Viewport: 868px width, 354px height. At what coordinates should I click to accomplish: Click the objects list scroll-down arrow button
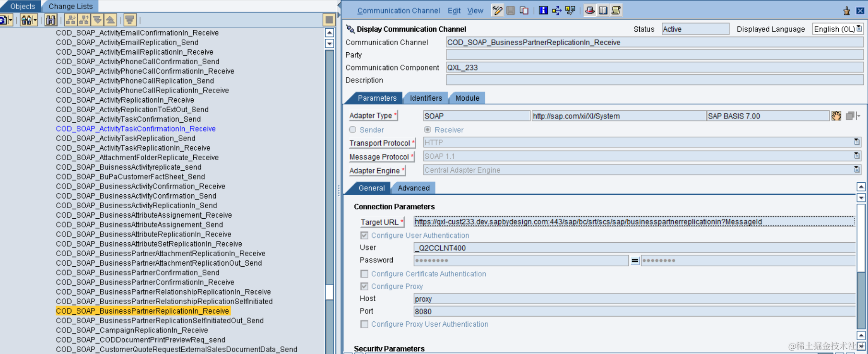329,43
